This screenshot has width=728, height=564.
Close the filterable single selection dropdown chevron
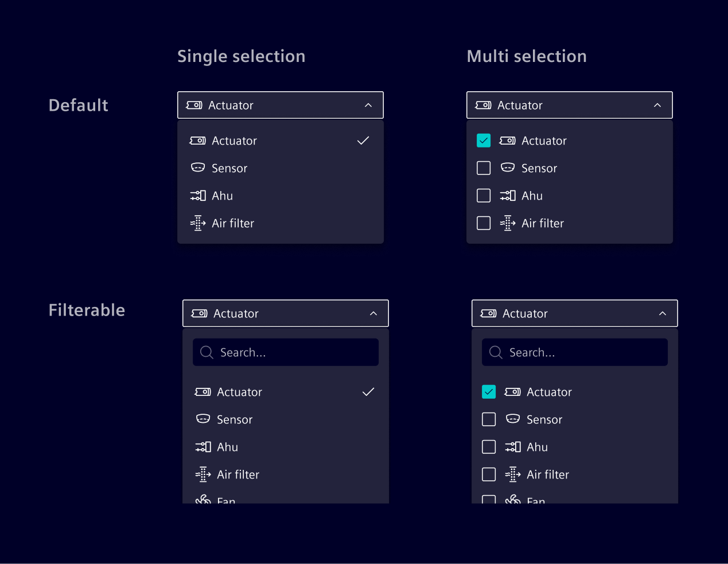[373, 313]
